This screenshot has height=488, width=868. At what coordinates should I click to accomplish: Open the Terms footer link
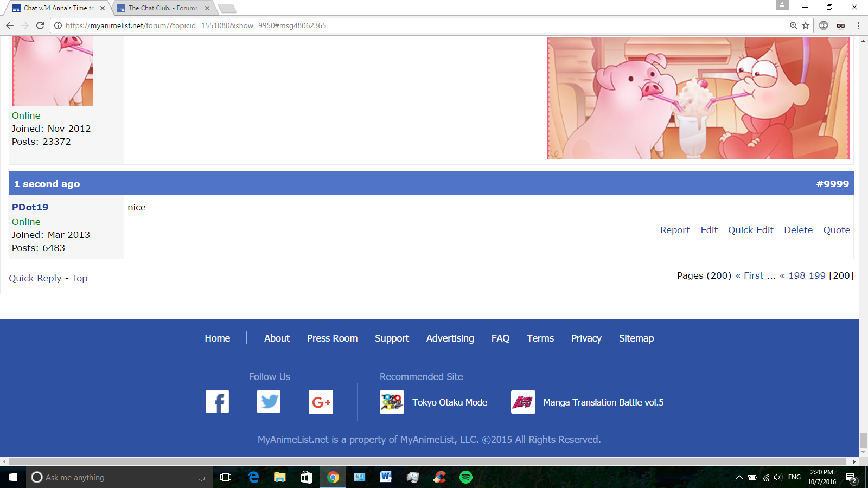[540, 338]
